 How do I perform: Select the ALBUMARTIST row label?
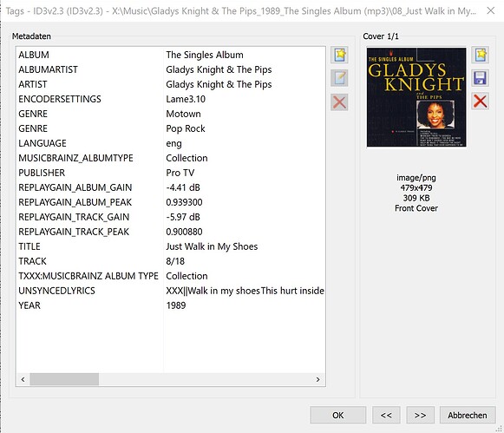click(x=48, y=69)
